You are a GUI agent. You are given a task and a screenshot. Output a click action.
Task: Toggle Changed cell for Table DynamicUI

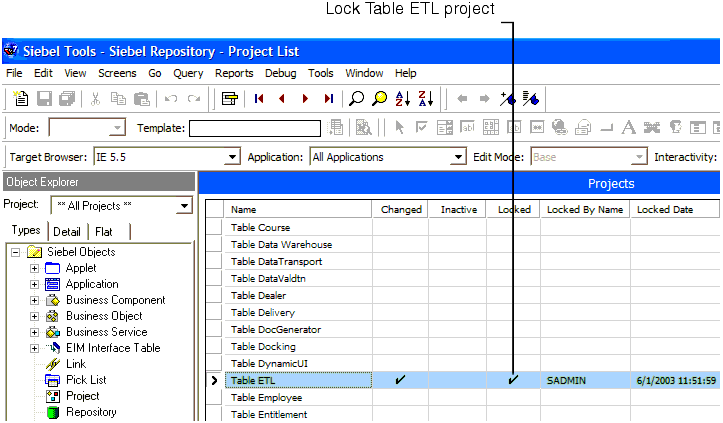pos(400,363)
